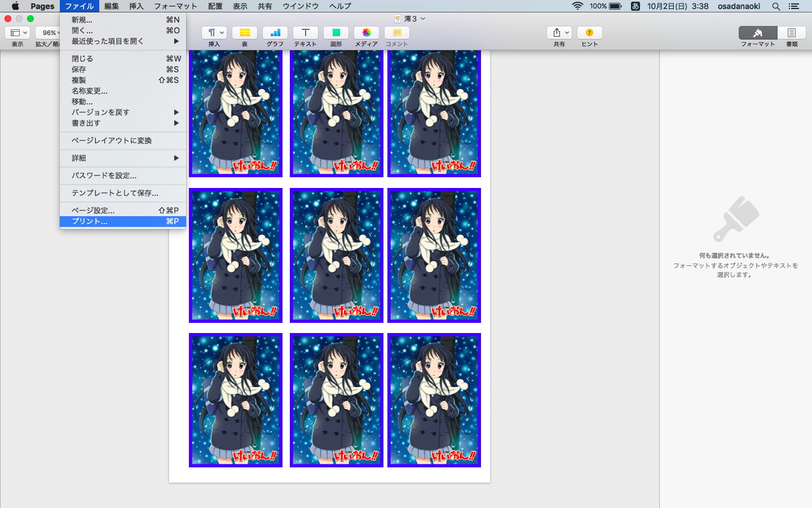Select the bottom-row right image
Viewport: 812px width, 508px height.
(434, 400)
